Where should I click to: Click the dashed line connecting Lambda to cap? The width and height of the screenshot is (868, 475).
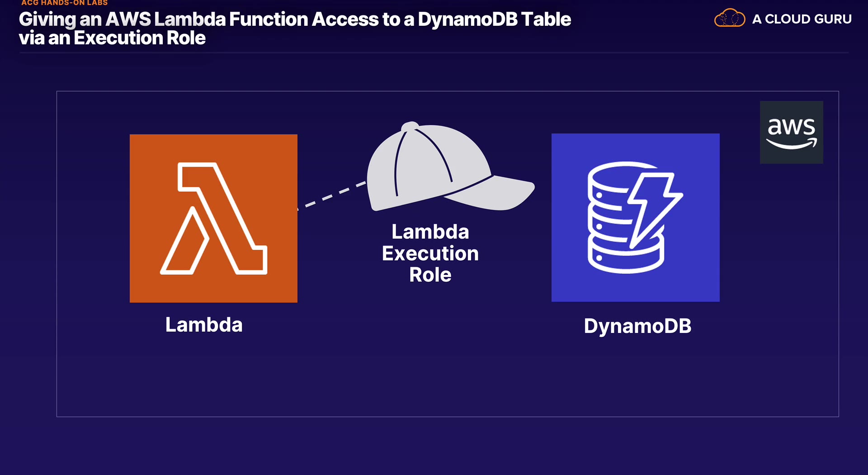click(332, 195)
